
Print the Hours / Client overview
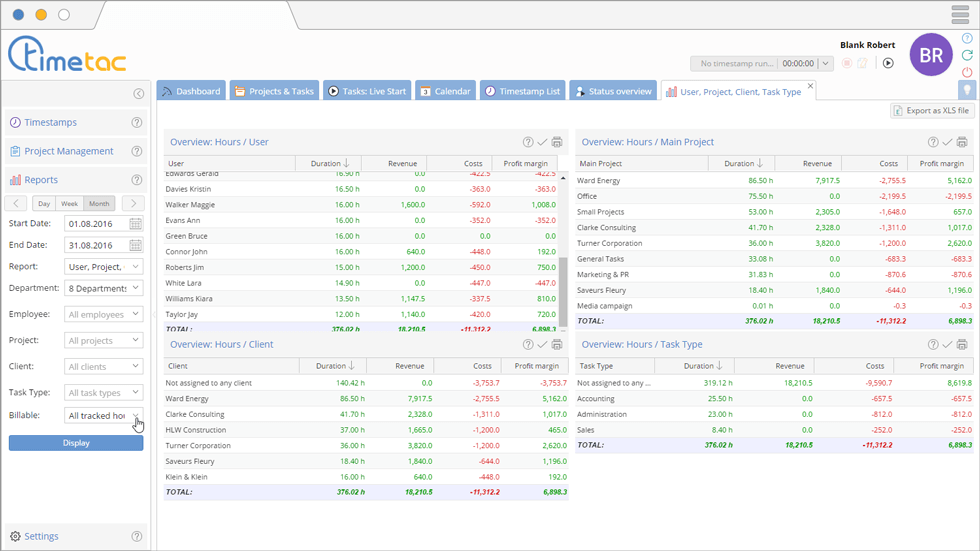(x=557, y=345)
